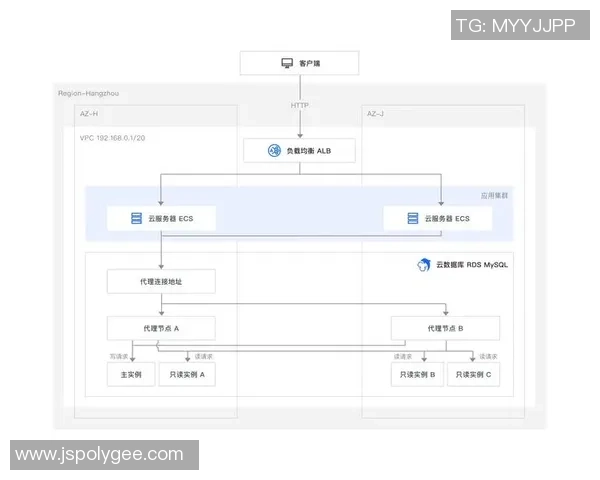Select the 代理节点 A box
Viewport: 600px width, 480px height.
click(161, 327)
